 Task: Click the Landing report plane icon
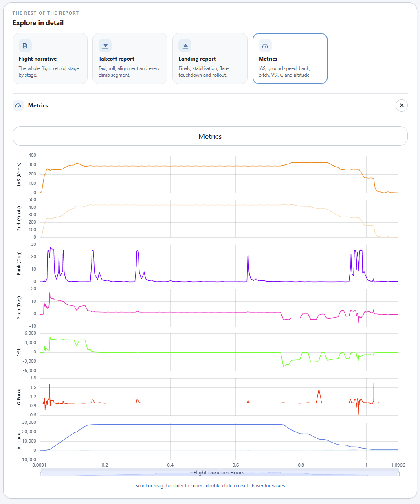(185, 46)
